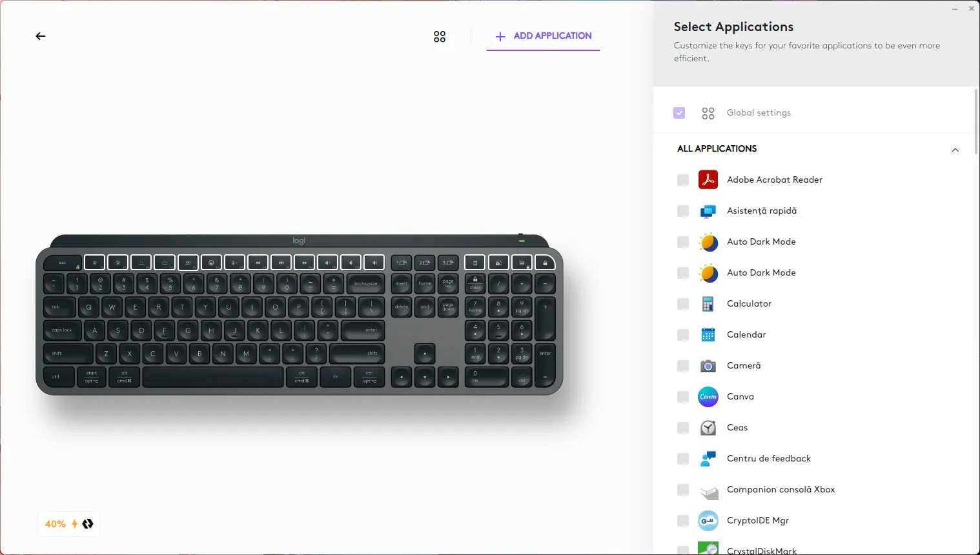The width and height of the screenshot is (980, 555).
Task: Tick the Canva application checkbox
Action: pos(683,397)
